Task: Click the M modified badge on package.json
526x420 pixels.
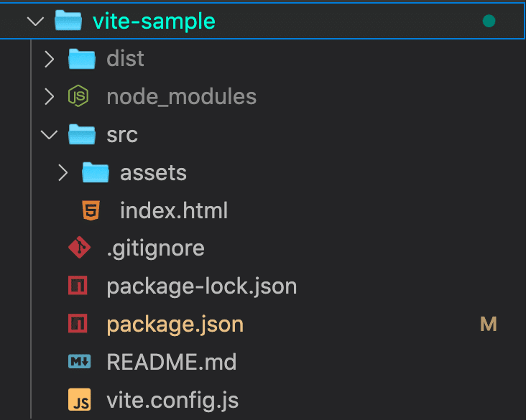Action: (x=489, y=324)
